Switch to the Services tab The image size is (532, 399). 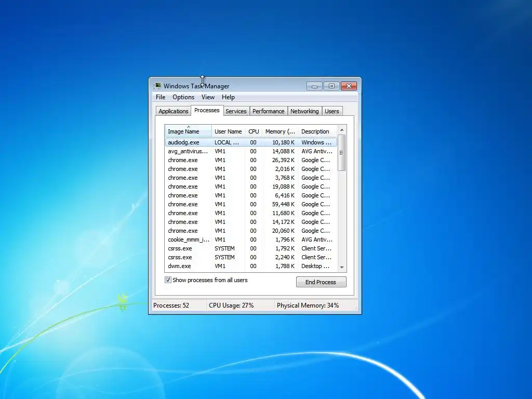236,111
